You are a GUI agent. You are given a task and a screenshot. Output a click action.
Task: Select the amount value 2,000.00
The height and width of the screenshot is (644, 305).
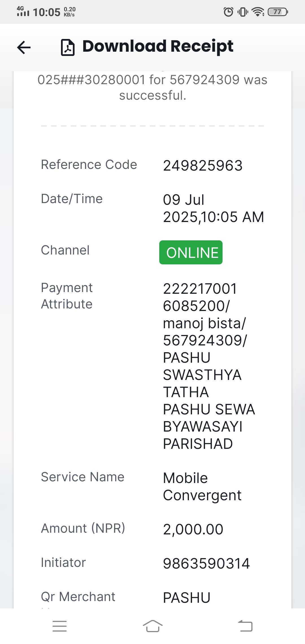pos(193,529)
